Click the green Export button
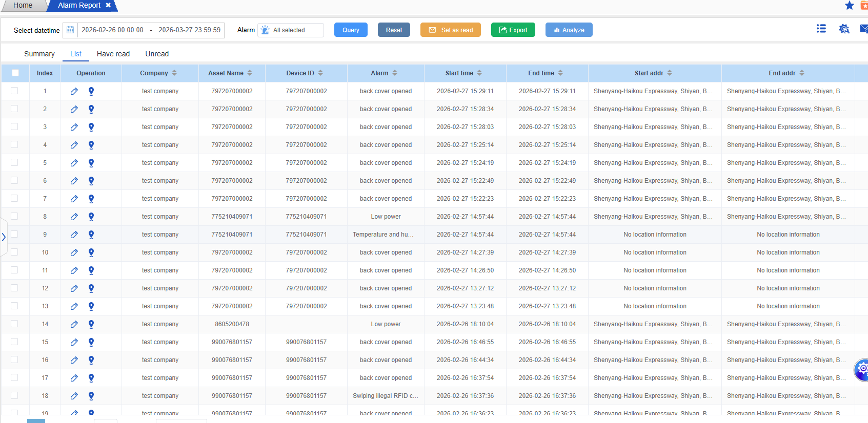This screenshot has height=423, width=868. click(x=513, y=30)
